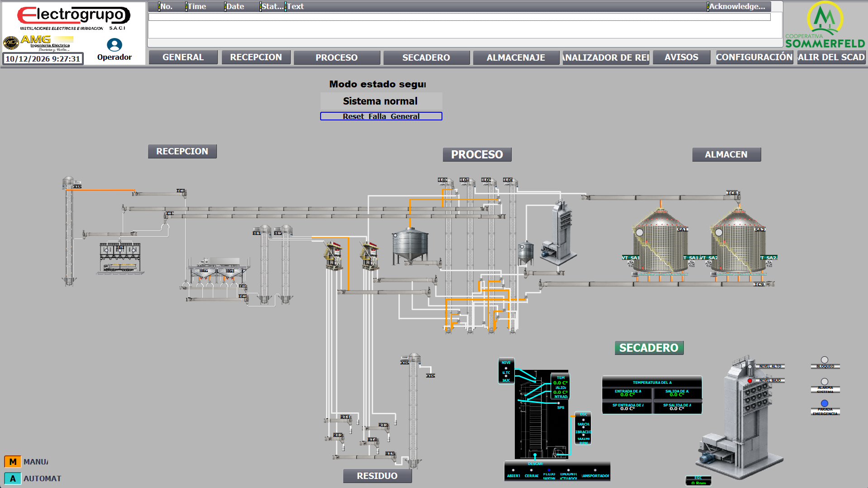Screen dimensions: 868x488
Task: Open the ALMACENAJE top tab
Action: (x=516, y=57)
